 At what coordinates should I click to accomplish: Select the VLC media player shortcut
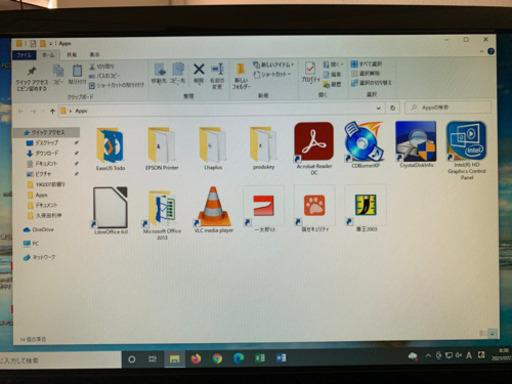pyautogui.click(x=213, y=209)
